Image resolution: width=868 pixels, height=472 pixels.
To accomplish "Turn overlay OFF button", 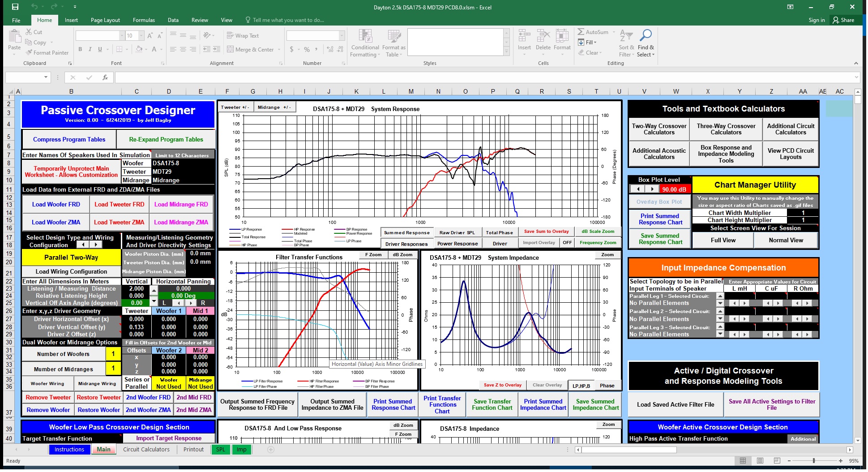I will 567,243.
